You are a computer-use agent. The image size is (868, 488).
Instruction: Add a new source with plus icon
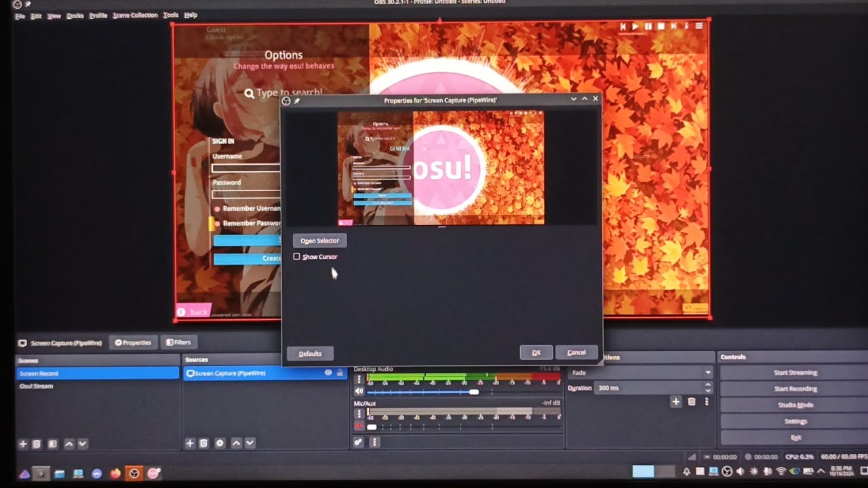[x=190, y=443]
